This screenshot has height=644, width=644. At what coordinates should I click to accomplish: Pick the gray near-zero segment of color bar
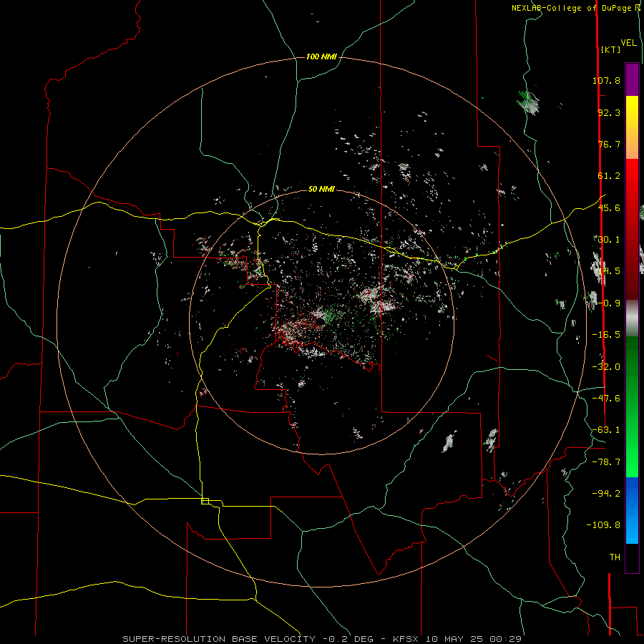[632, 318]
